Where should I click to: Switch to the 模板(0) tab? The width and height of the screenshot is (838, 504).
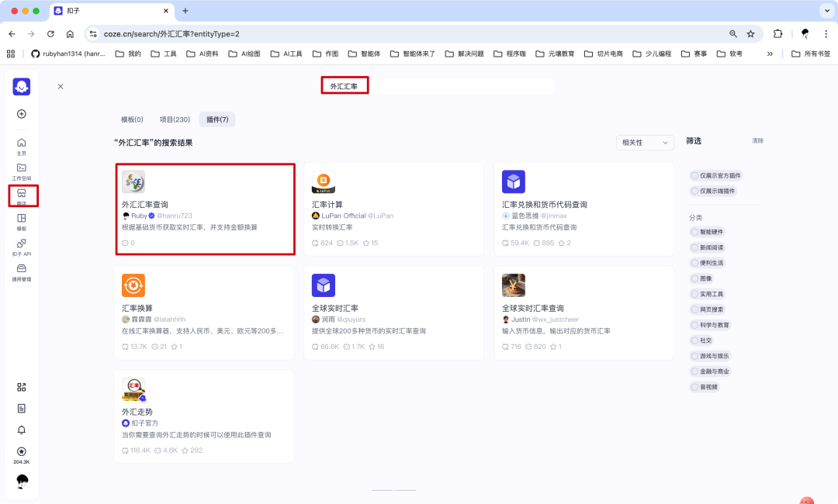tap(132, 119)
